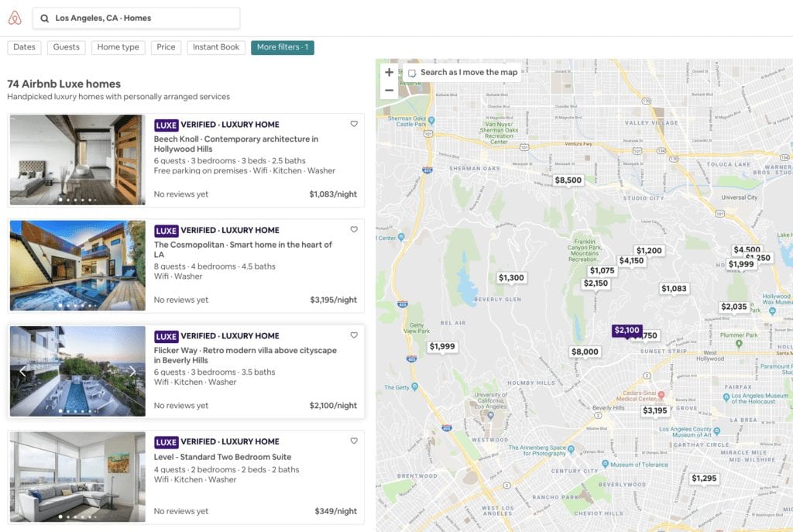Image resolution: width=793 pixels, height=532 pixels.
Task: Expand the Home type filter
Action: (x=118, y=47)
